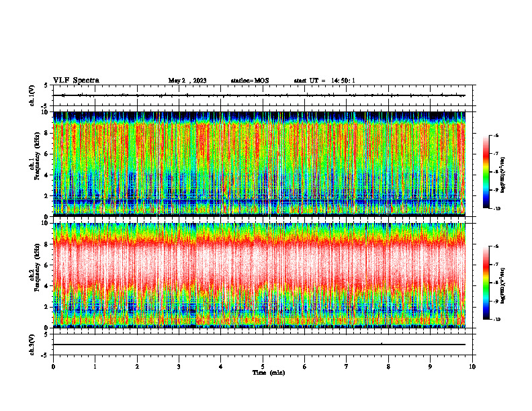Click ch.1 spectrogram frequency tick '6'
This screenshot has height=411, width=532.
pos(47,154)
